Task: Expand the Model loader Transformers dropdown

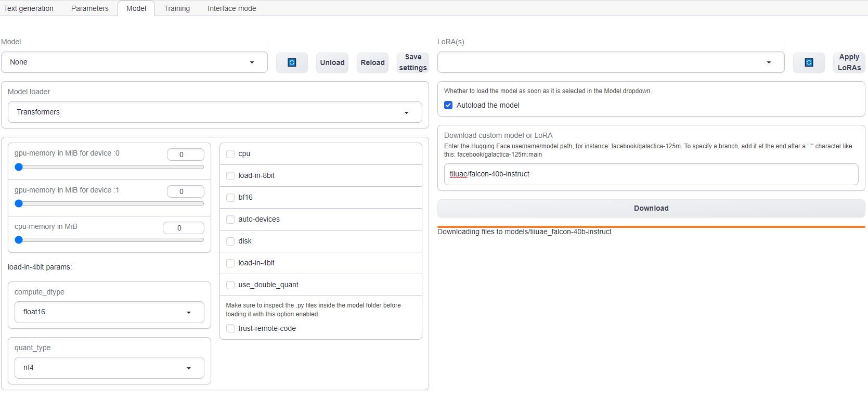Action: 215,112
